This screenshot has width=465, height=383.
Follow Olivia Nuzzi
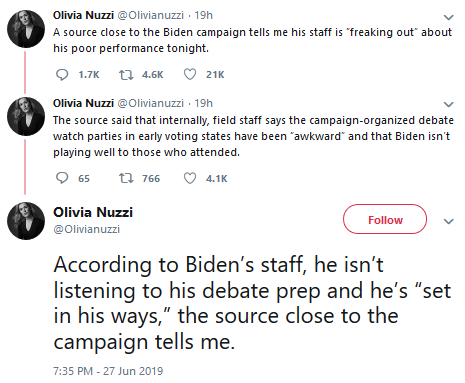coord(385,219)
